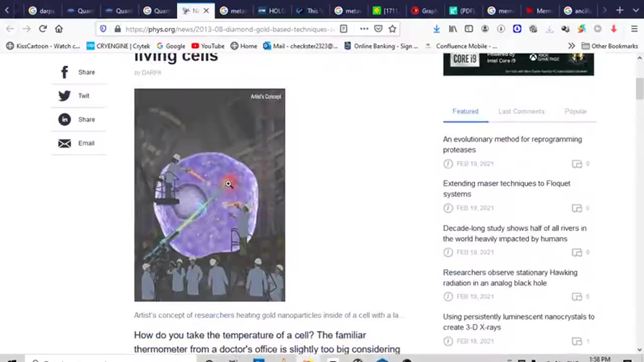Screen dimensions: 644x362
Task: Click the back navigation arrow
Action: click(x=10, y=29)
